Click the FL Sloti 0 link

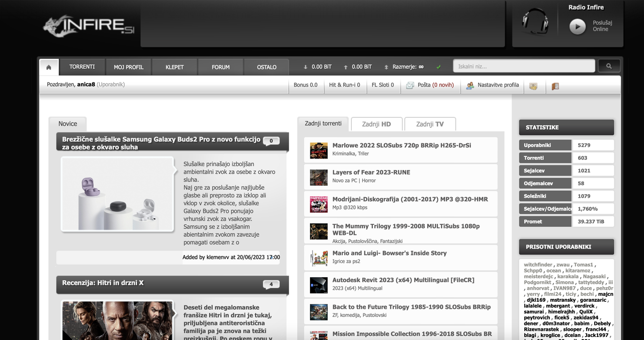coord(383,85)
